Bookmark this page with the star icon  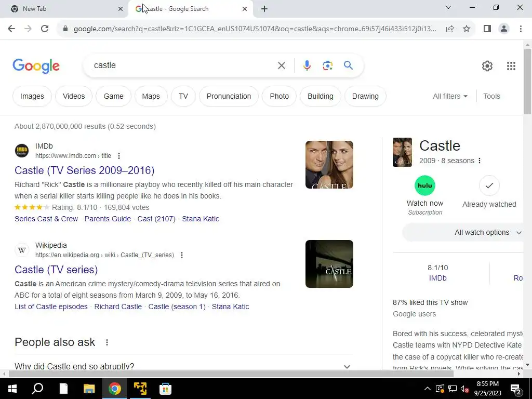(467, 29)
